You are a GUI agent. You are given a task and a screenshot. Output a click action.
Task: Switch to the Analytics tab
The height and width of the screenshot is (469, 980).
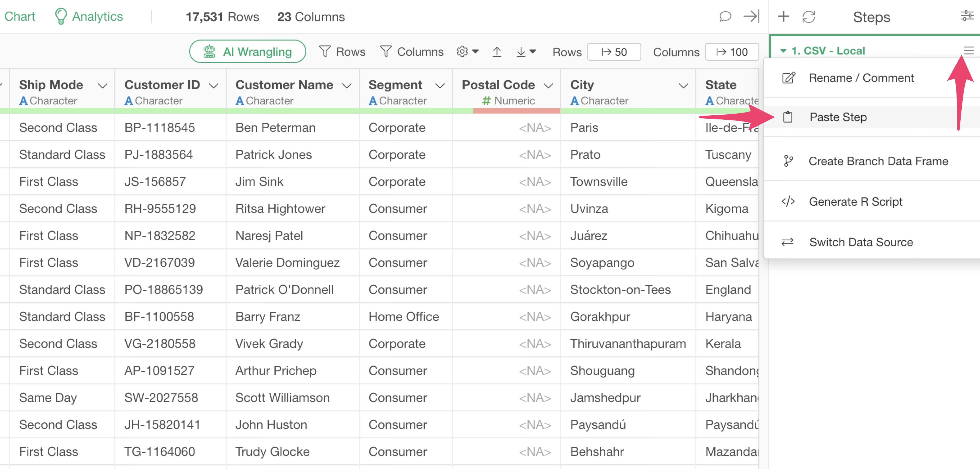[89, 16]
